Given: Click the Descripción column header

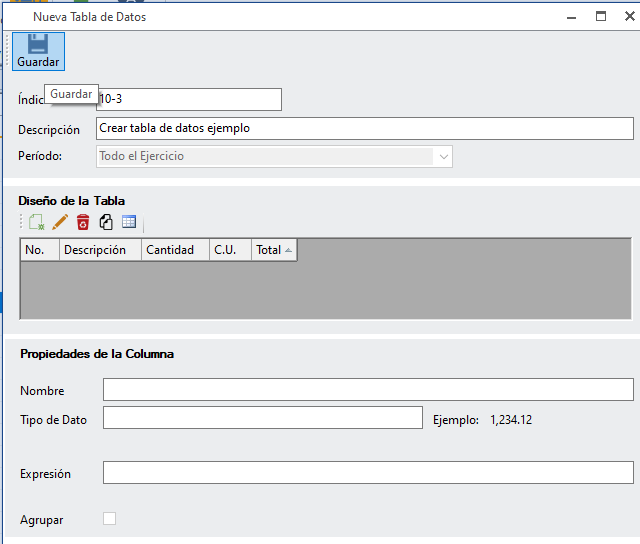Looking at the screenshot, I should click(x=100, y=250).
